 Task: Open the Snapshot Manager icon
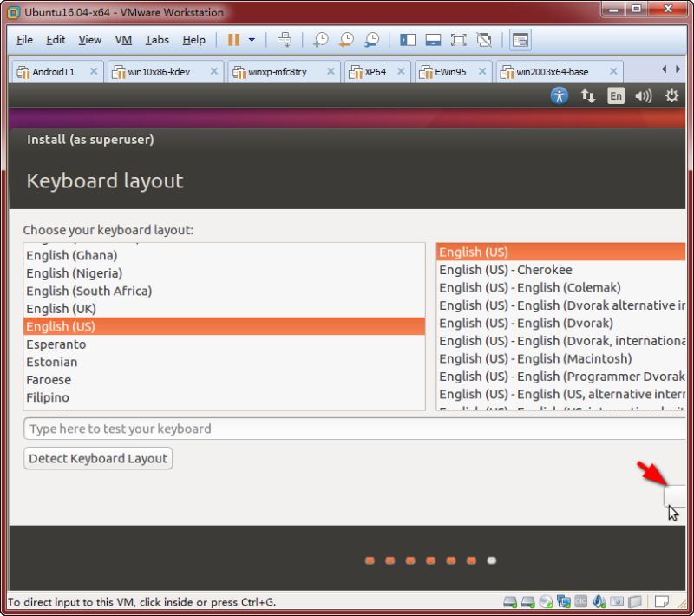click(x=372, y=40)
